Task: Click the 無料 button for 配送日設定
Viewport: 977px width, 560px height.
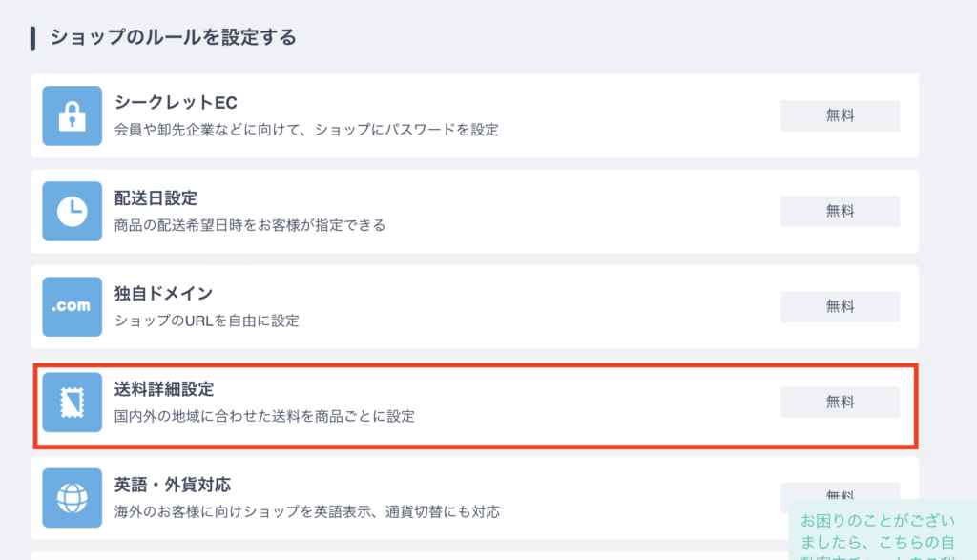Action: click(x=840, y=211)
